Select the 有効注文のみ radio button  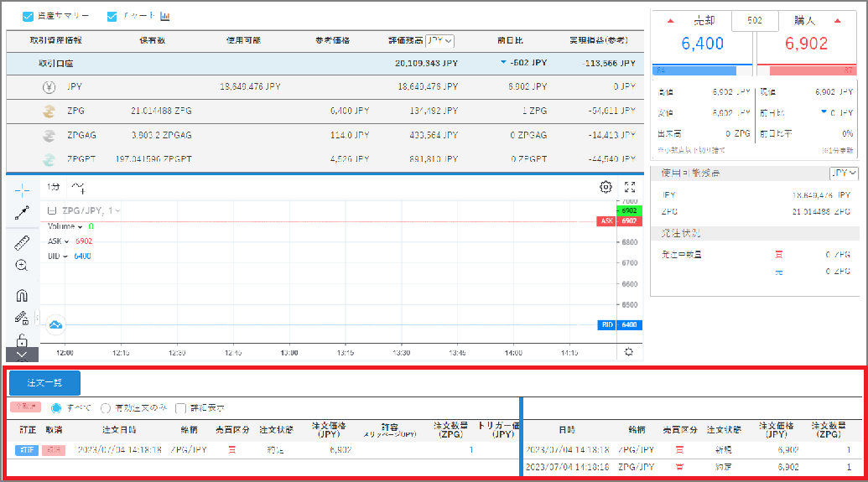click(105, 408)
